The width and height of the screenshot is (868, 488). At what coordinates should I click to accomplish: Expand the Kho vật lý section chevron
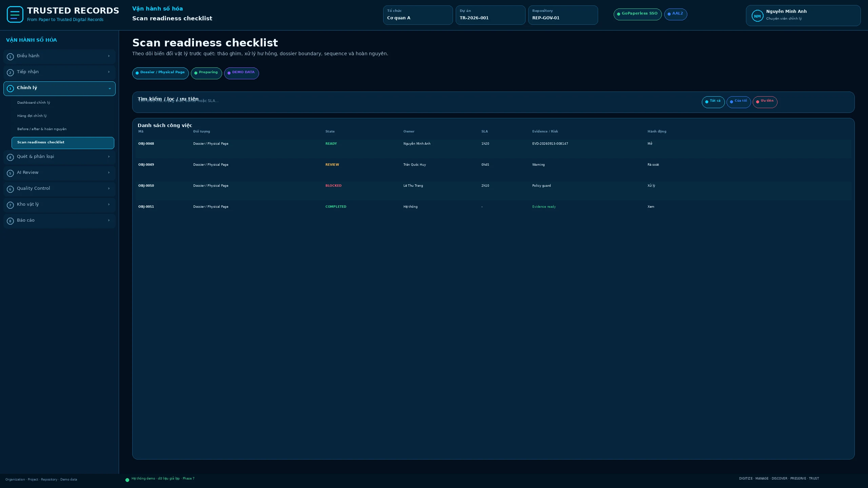109,204
